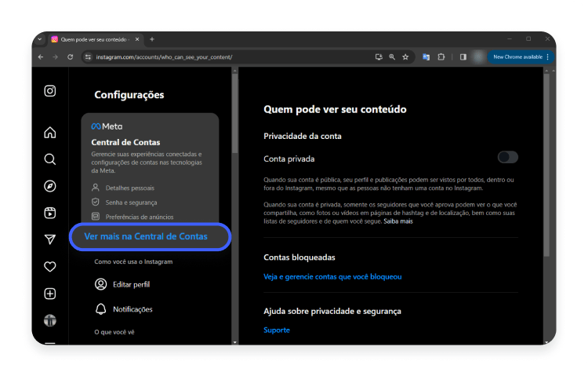Image resolution: width=588 pixels, height=376 pixels.
Task: Toggle the Chrome side panel icon
Action: pyautogui.click(x=463, y=57)
